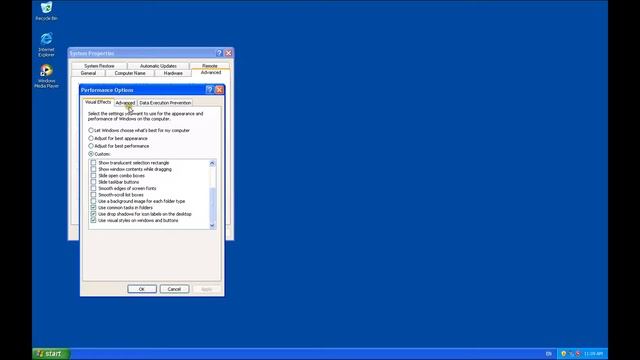Click the network connection tray icon
This screenshot has height=360, width=640.
571,354
